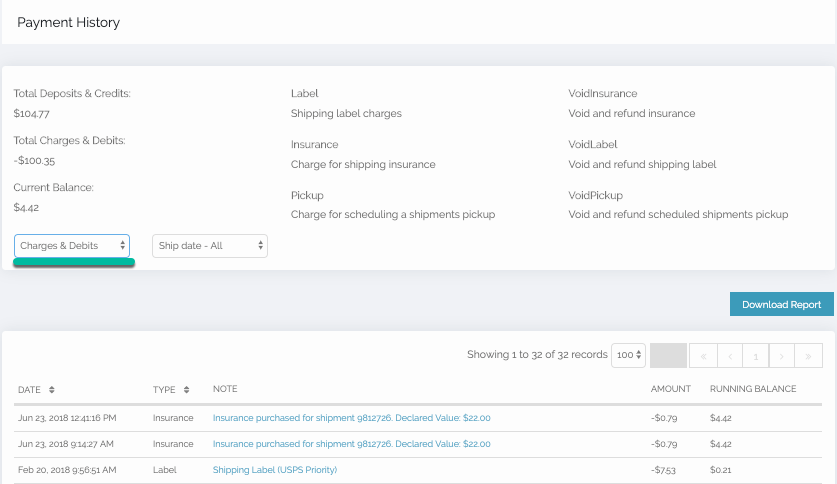Screen dimensions: 837x484
Task: Click the NOTE column header
Action: [225, 389]
